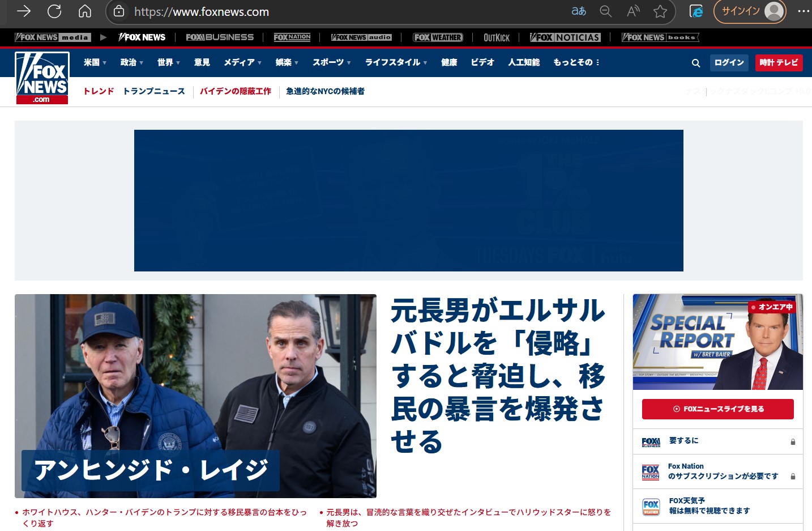Open 元長男は、冒涜的な言葉 related story link
Screen dimensions: 812x531
click(x=469, y=517)
